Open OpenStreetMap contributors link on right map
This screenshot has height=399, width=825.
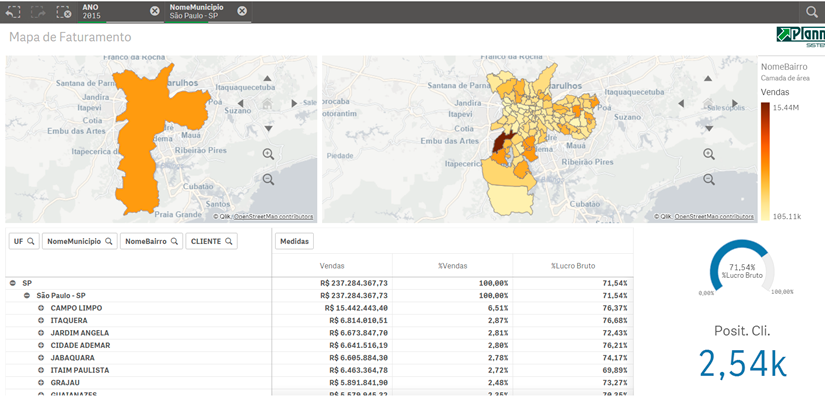714,216
